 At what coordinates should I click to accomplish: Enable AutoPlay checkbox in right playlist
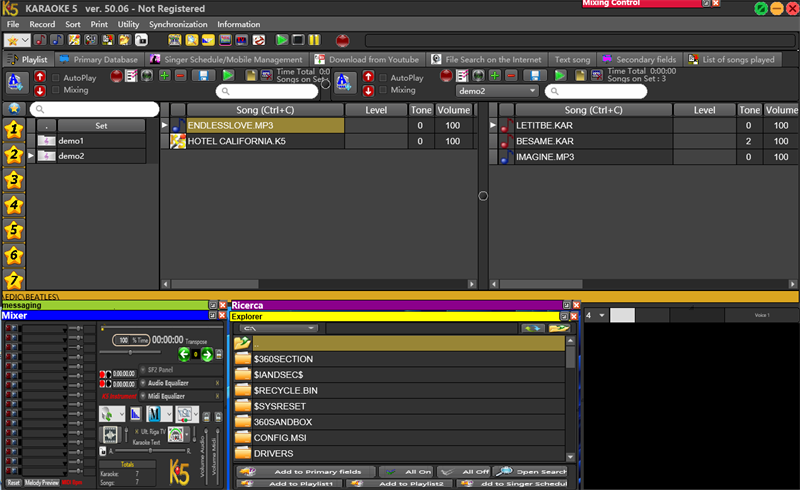click(383, 78)
